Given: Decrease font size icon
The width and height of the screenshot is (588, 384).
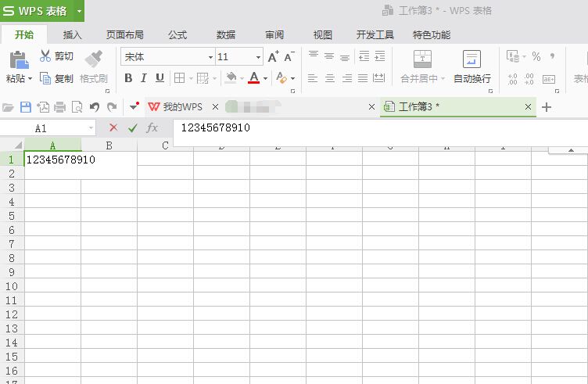Looking at the screenshot, I should click(x=289, y=56).
